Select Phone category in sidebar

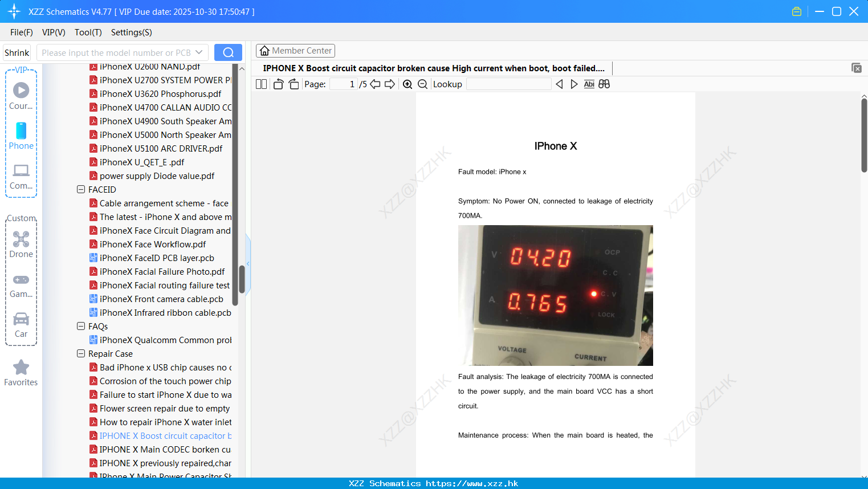[21, 136]
